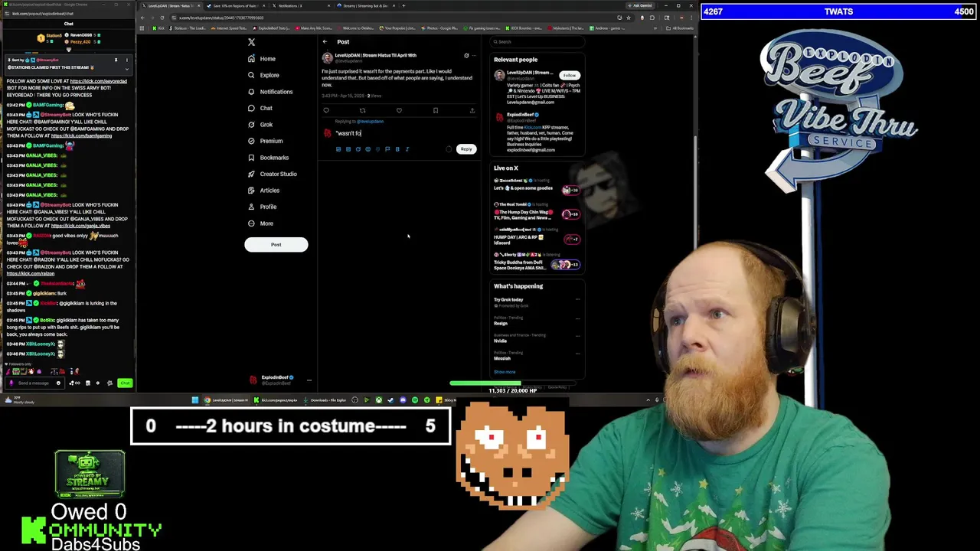Go back with the Post arrow
Image resolution: width=980 pixels, height=551 pixels.
point(325,42)
